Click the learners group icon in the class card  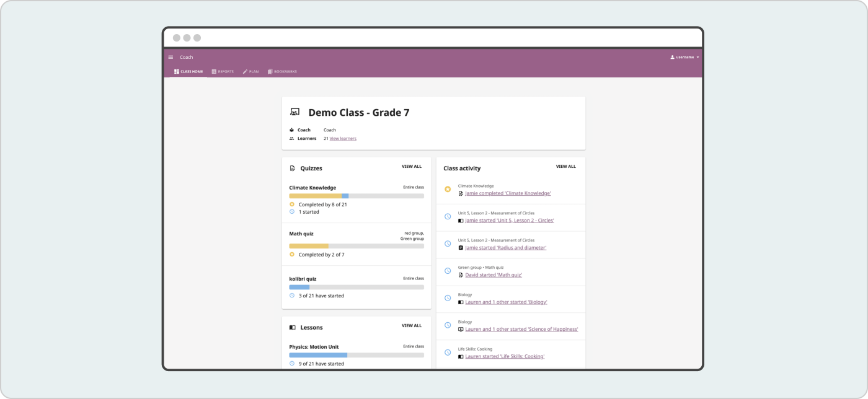tap(291, 138)
